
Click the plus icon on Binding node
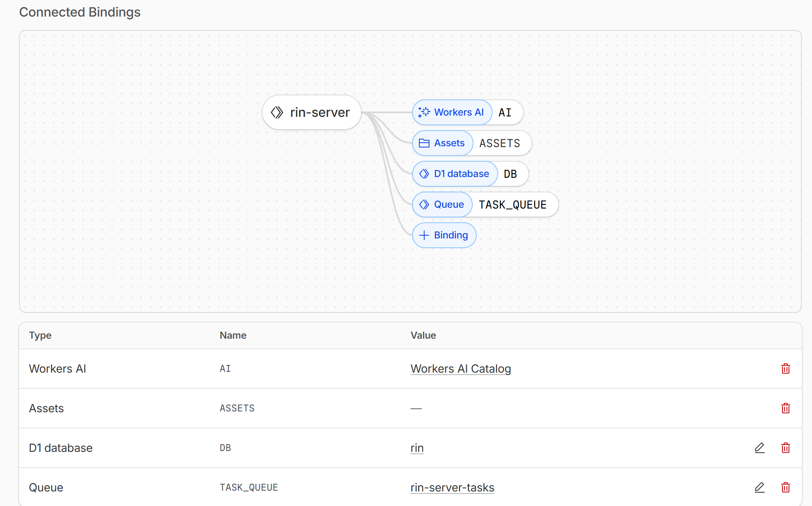[424, 235]
